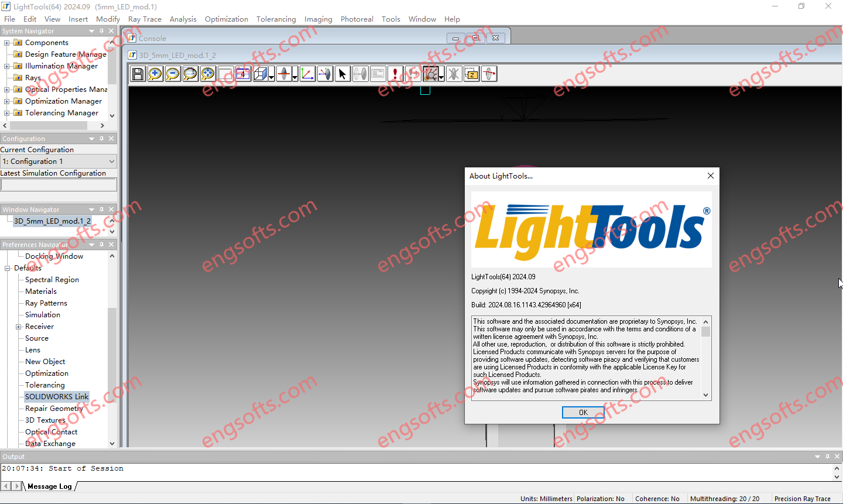Click OK in About LightTools dialog
Image resolution: width=843 pixels, height=504 pixels.
coord(583,413)
